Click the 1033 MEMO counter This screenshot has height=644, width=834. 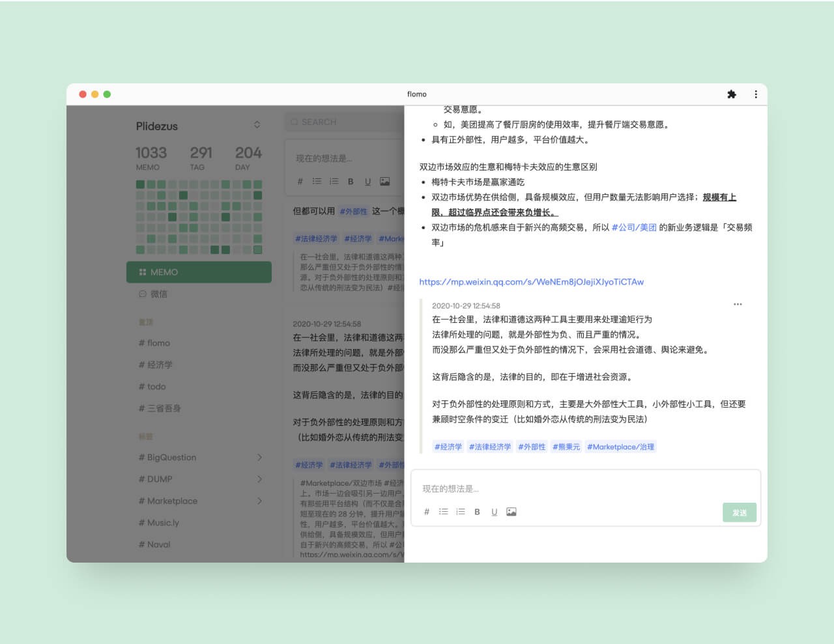151,158
